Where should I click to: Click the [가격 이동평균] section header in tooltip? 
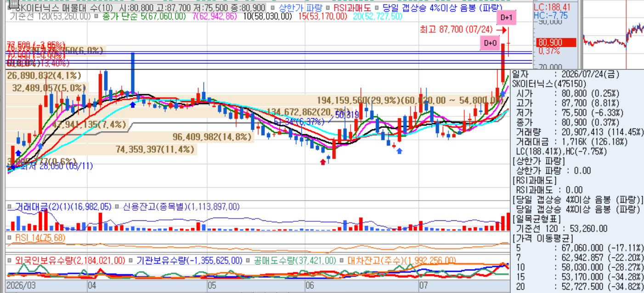point(542,238)
